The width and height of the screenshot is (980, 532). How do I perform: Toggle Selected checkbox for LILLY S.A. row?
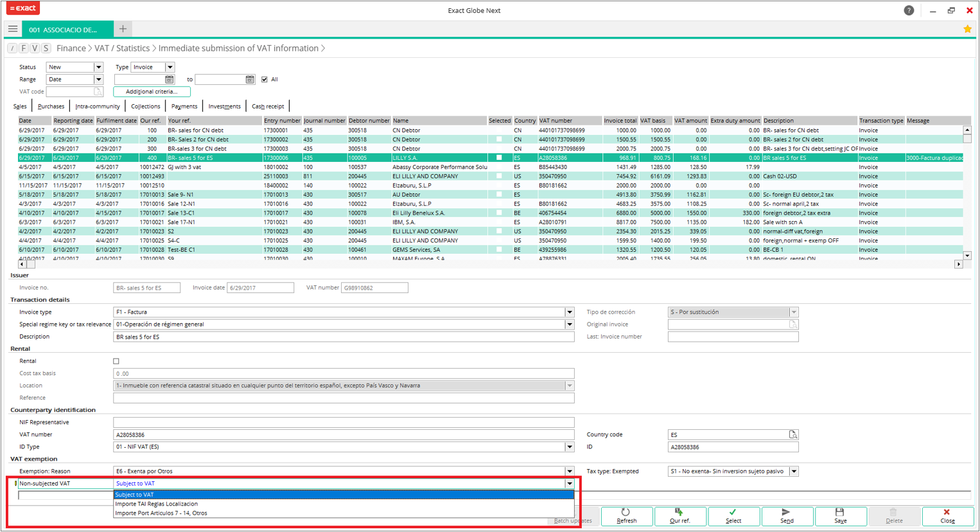pyautogui.click(x=499, y=158)
